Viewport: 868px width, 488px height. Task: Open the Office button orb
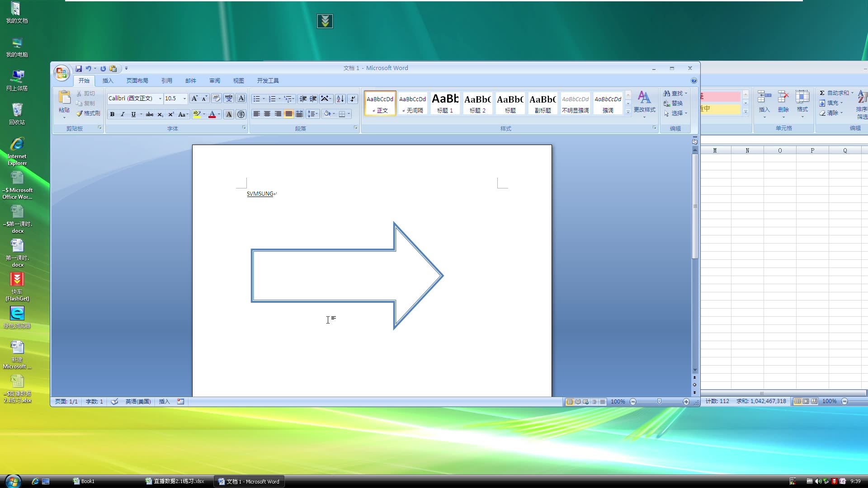pyautogui.click(x=61, y=73)
